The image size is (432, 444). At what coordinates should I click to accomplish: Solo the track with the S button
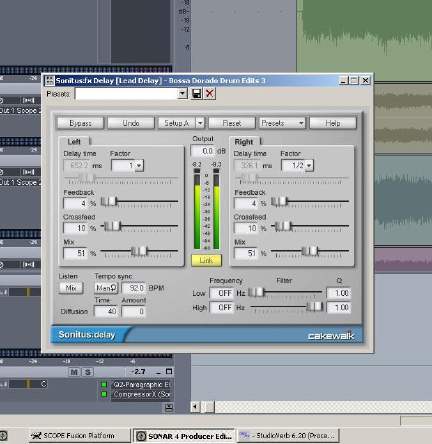[x=88, y=372]
